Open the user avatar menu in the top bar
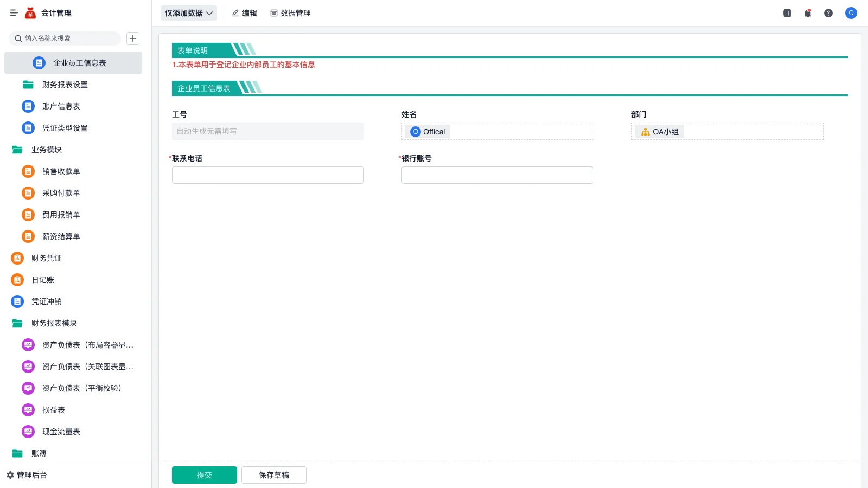The height and width of the screenshot is (488, 868). pyautogui.click(x=851, y=13)
